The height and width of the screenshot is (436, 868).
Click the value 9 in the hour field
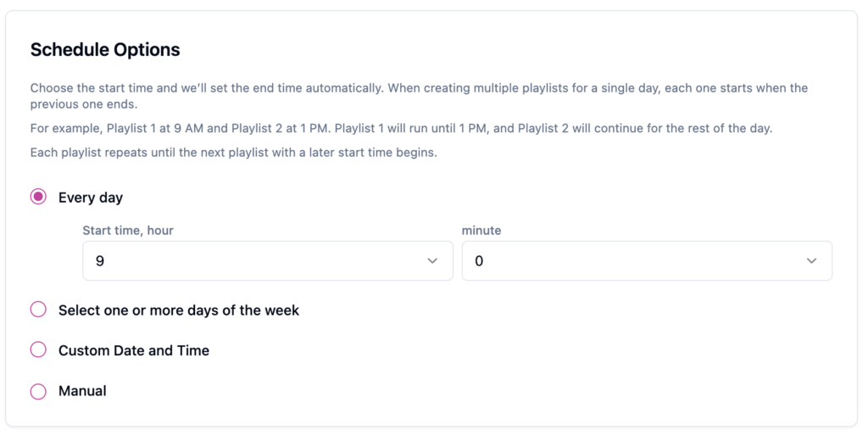(100, 261)
